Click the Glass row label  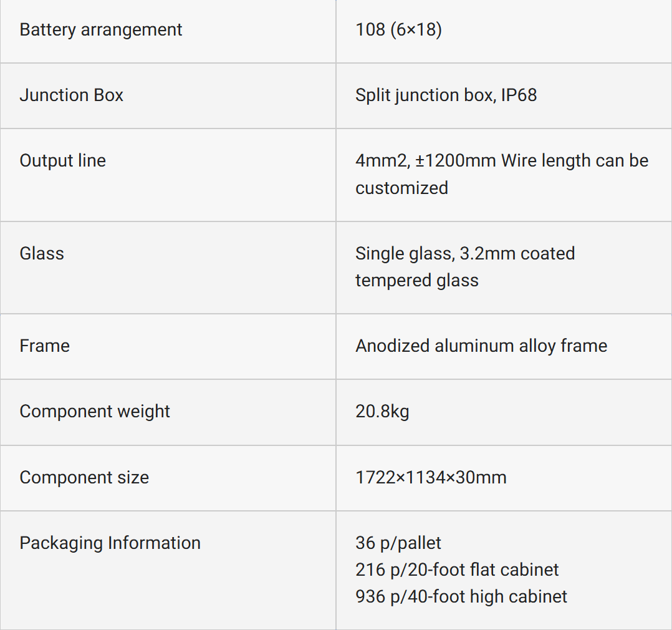[x=42, y=253]
